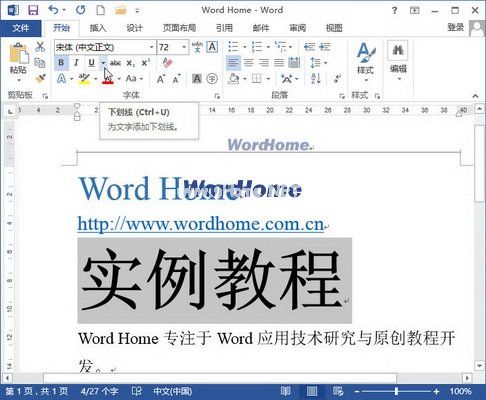Open the 文件 (File) tab
This screenshot has height=400, width=486.
pyautogui.click(x=21, y=28)
